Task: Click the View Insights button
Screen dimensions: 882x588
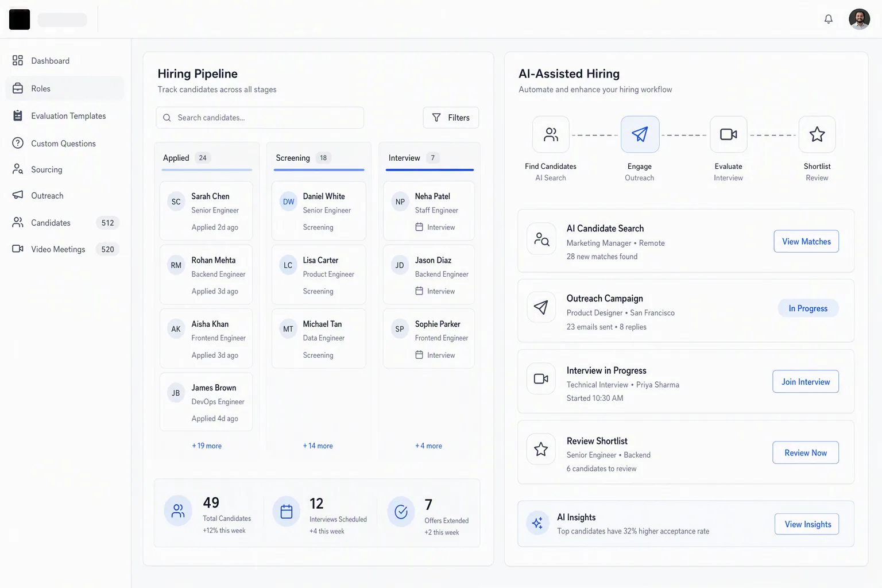Action: [807, 524]
